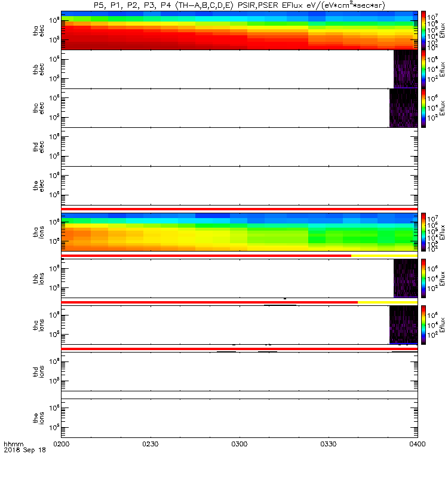
Task: Click the red bar below the 'the elec' panel
Action: (x=240, y=209)
